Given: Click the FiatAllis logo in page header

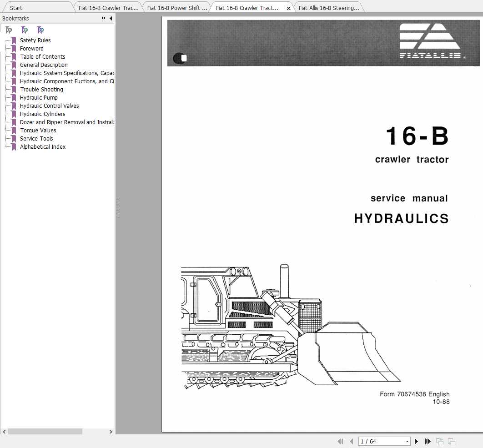Looking at the screenshot, I should (432, 40).
